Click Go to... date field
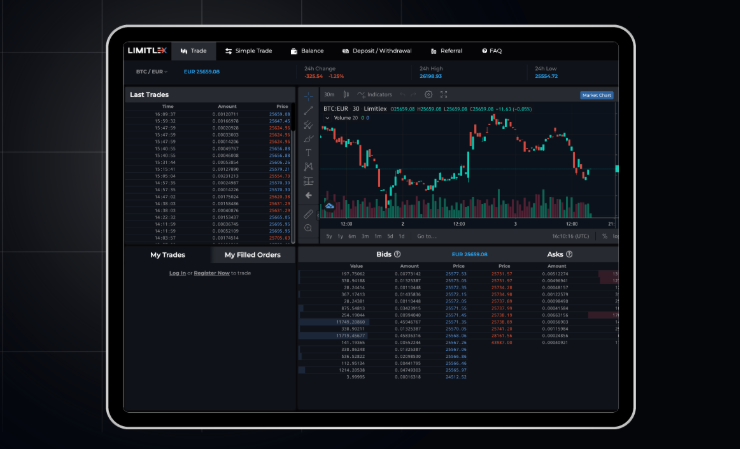This screenshot has height=449, width=740. pyautogui.click(x=427, y=236)
